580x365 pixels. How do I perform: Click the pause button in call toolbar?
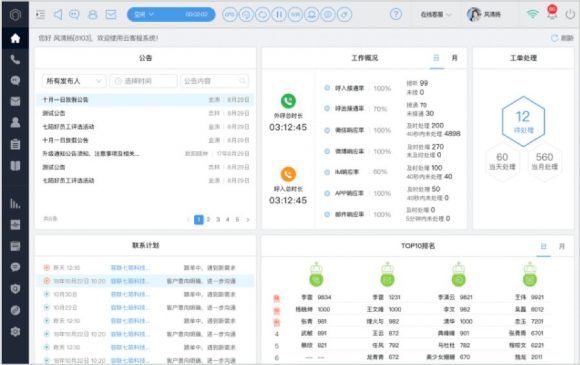click(x=279, y=14)
